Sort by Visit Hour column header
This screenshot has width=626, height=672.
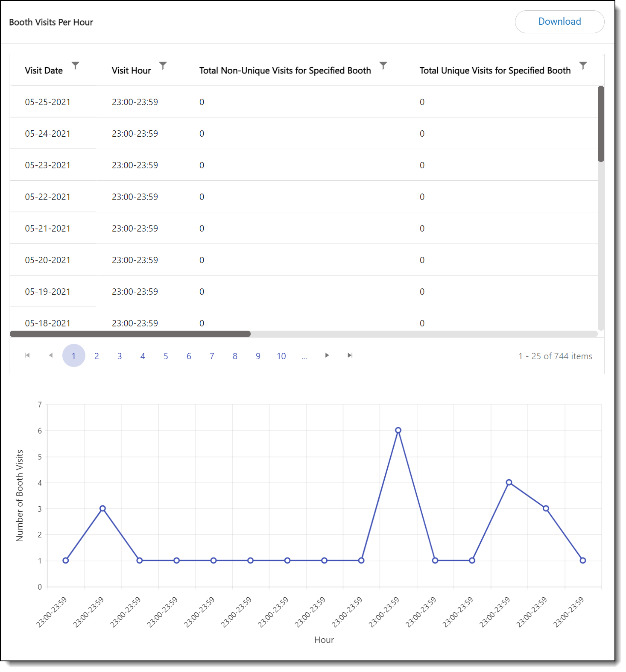click(131, 70)
